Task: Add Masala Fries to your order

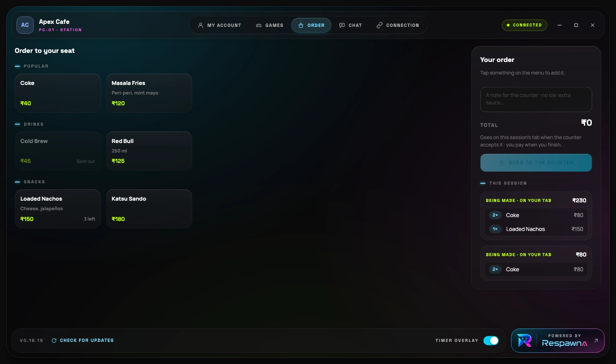Action: (149, 93)
